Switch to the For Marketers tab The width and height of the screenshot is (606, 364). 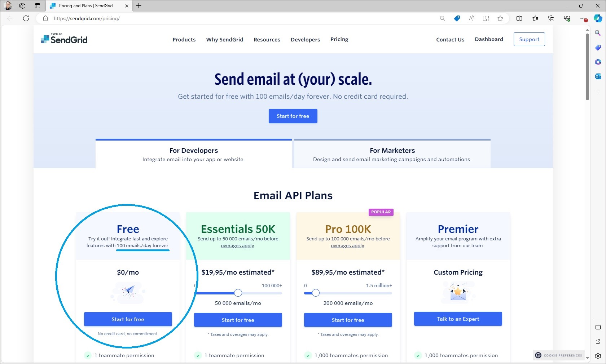coord(392,154)
